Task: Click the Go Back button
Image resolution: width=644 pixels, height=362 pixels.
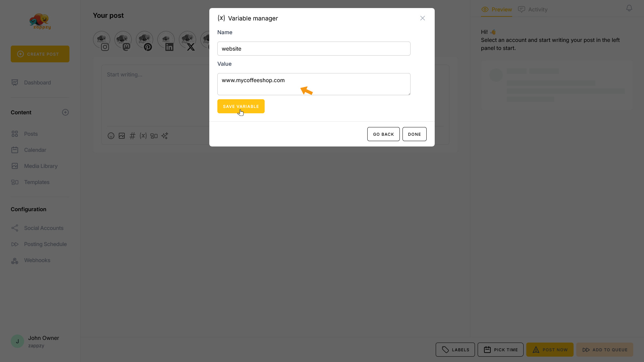Action: (383, 134)
